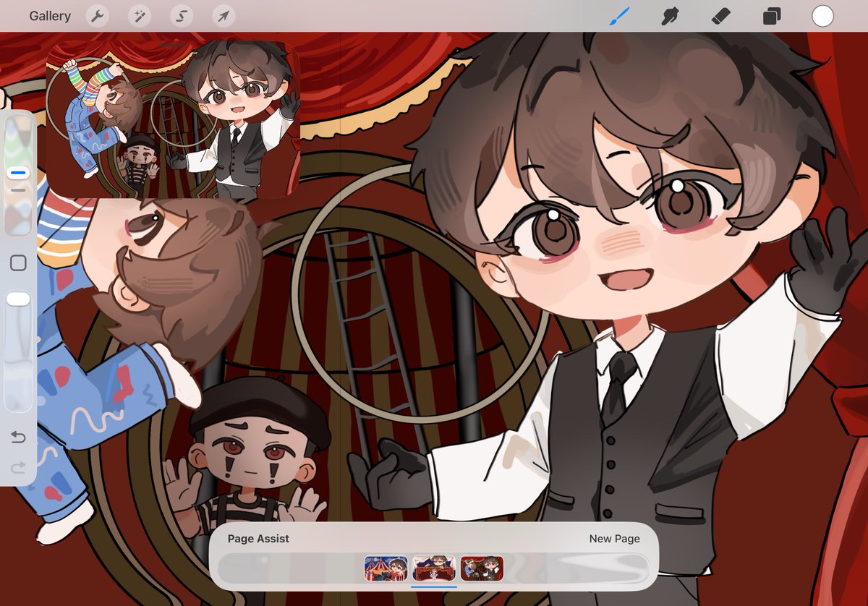Open the Actions wrench menu
This screenshot has height=606, width=868.
pos(97,16)
